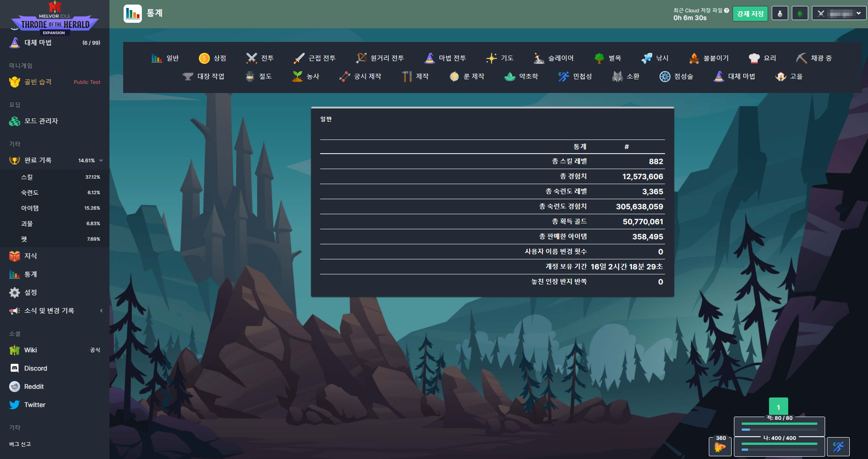Screen dimensions: 868x459
Task: Open the 골빈 습격 minigame
Action: pos(55,82)
